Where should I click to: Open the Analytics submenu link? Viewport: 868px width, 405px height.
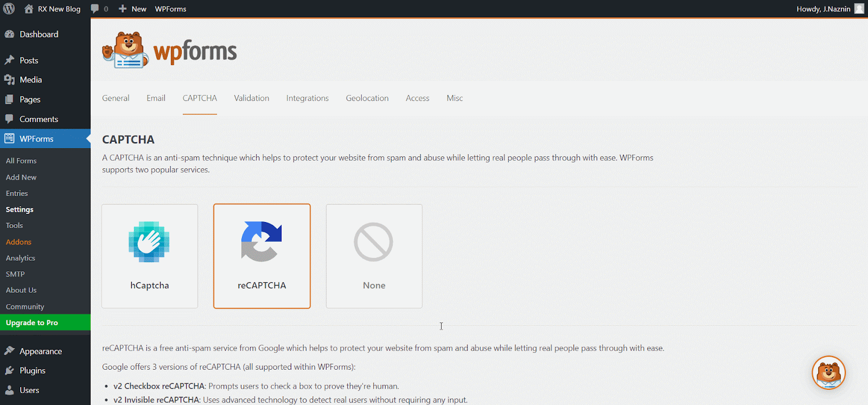(x=21, y=258)
